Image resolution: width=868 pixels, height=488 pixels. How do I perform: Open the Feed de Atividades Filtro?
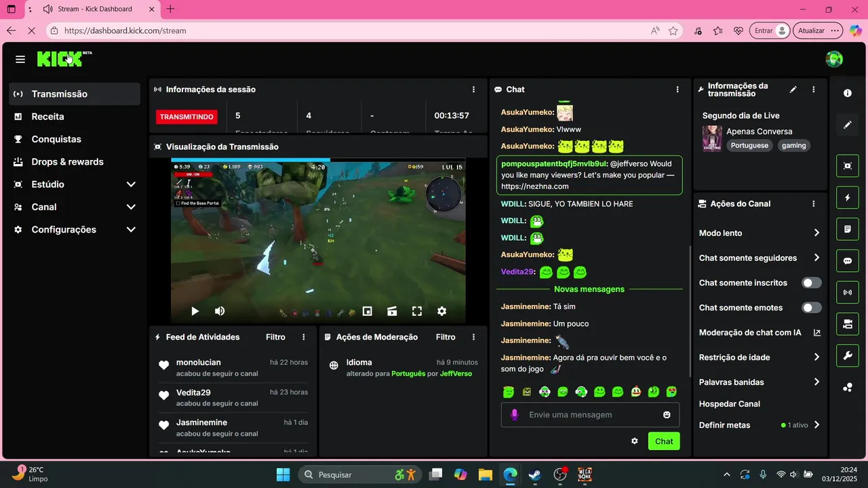(x=275, y=337)
